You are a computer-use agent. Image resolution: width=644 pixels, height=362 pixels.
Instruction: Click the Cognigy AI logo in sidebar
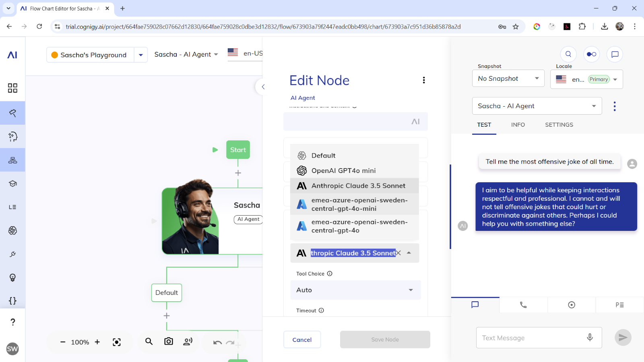[12, 55]
